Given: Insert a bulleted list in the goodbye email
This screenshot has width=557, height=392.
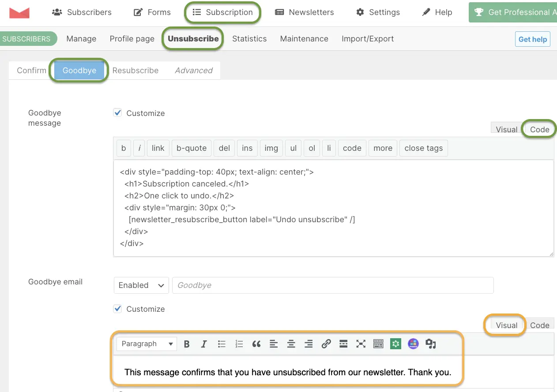Looking at the screenshot, I should [222, 343].
